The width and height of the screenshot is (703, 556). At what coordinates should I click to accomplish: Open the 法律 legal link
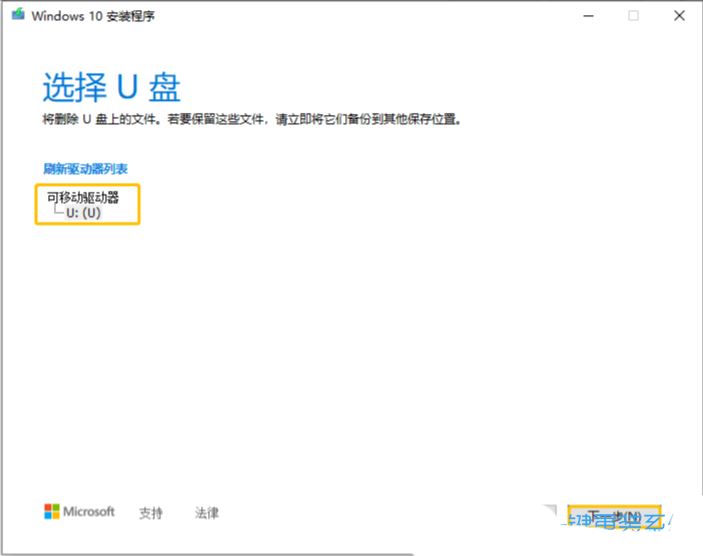(x=207, y=513)
